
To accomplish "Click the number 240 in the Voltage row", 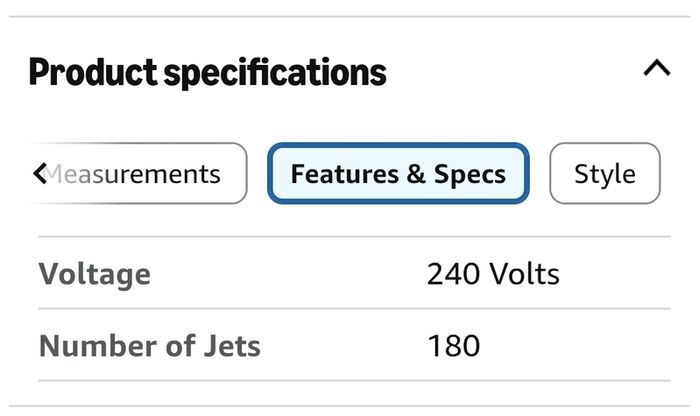I will (x=454, y=274).
